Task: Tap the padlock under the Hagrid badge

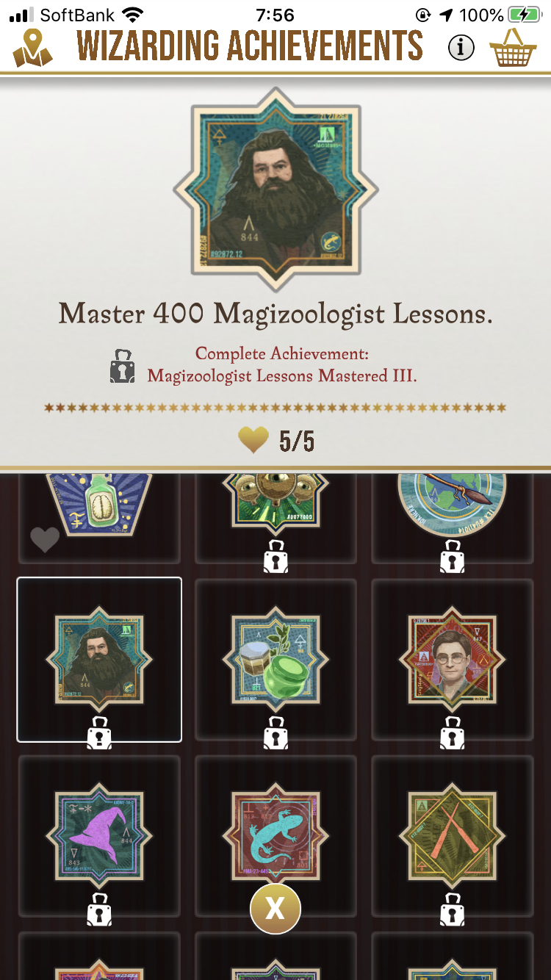Action: (x=99, y=732)
